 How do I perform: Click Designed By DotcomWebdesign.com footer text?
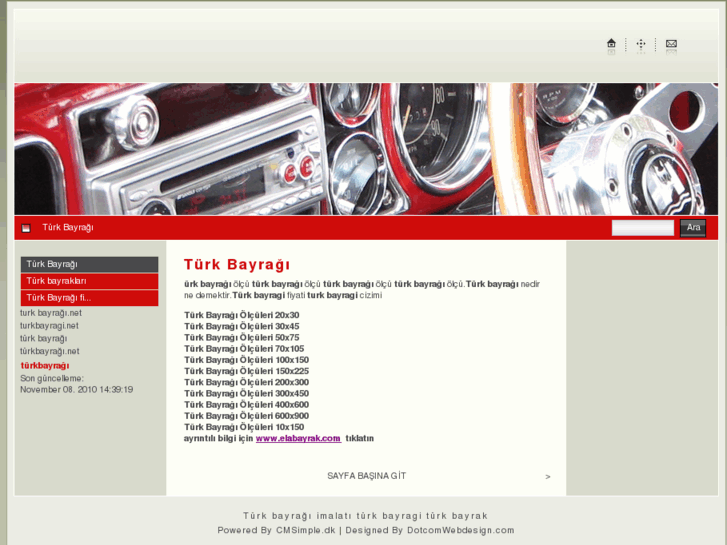(430, 530)
